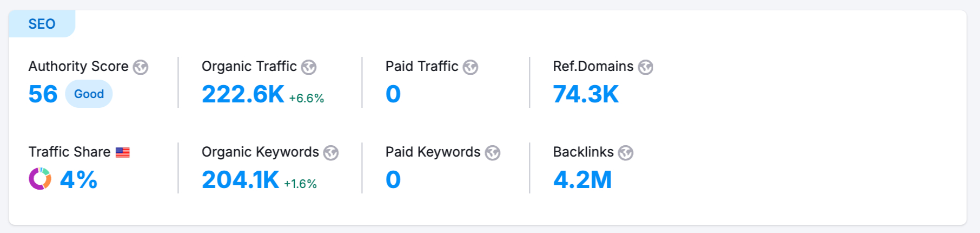Click the globe icon next to Backlinks
Viewport: 980px width, 233px height.
[626, 153]
